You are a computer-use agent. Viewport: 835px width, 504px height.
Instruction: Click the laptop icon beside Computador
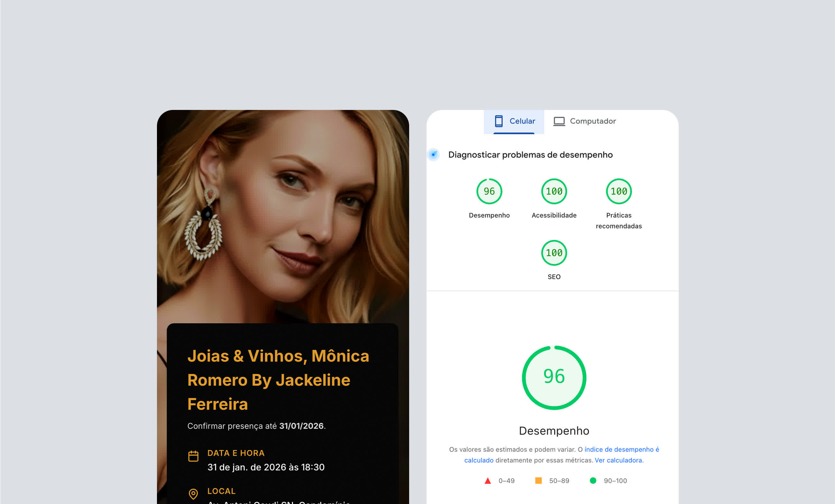pos(559,121)
